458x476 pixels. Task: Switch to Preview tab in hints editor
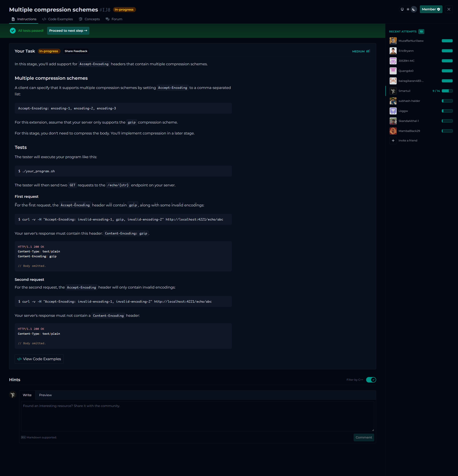click(45, 395)
